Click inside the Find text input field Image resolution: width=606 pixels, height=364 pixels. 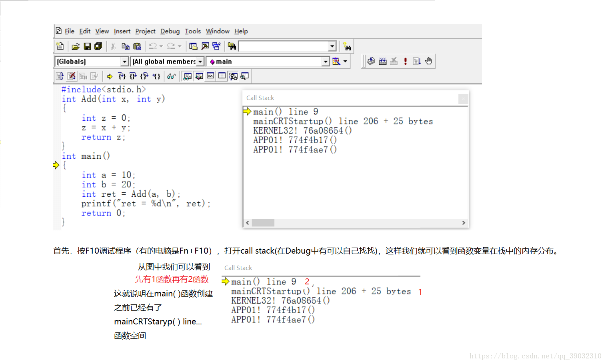click(x=284, y=46)
